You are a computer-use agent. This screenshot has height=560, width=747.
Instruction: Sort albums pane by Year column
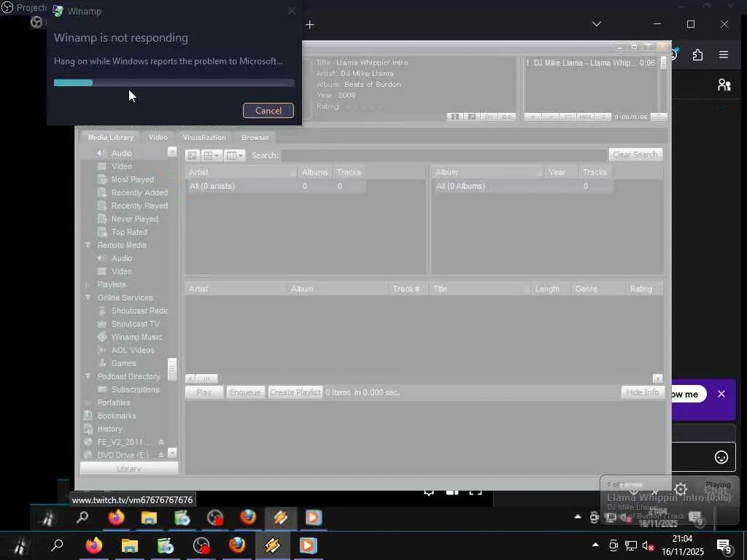[561, 172]
